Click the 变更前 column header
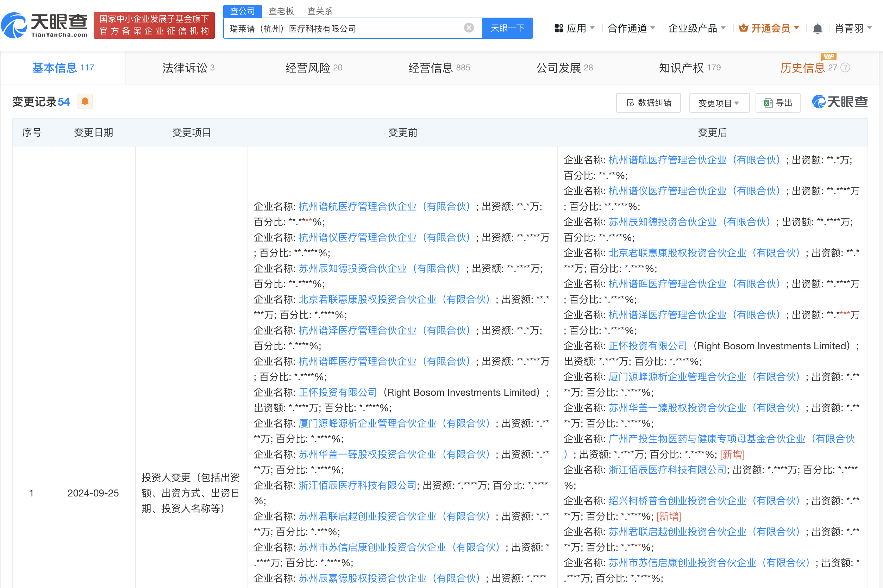 [x=403, y=133]
